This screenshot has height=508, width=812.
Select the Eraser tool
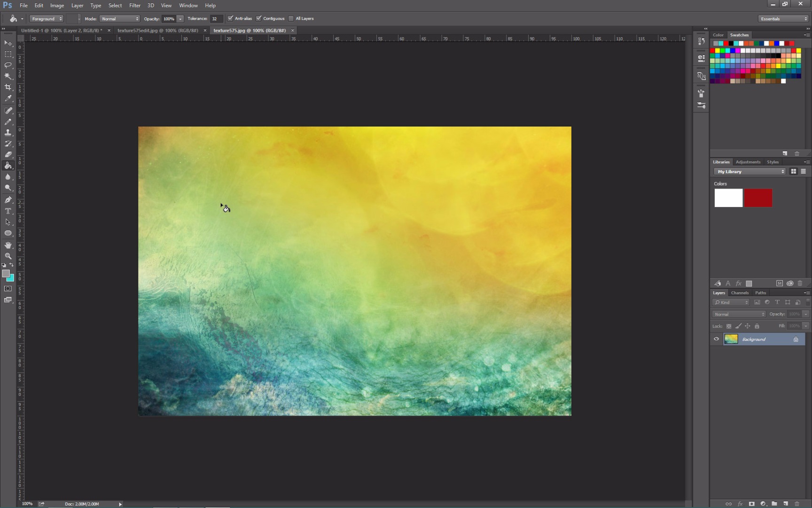tap(8, 154)
